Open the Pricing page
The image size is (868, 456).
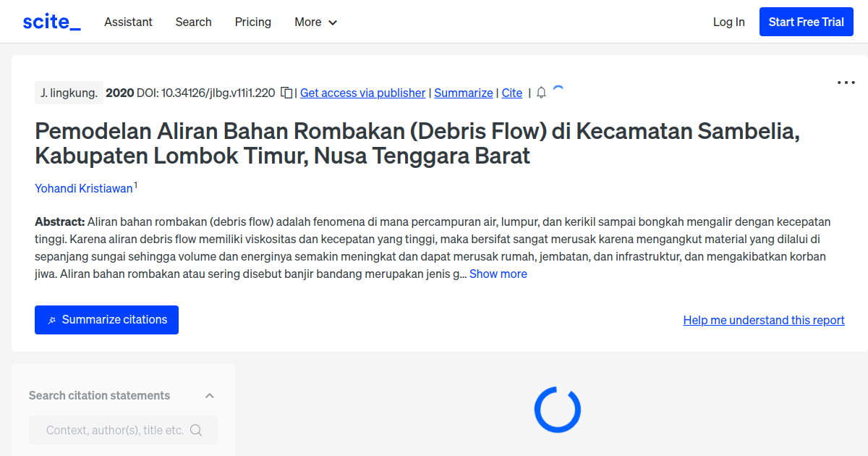pyautogui.click(x=252, y=22)
